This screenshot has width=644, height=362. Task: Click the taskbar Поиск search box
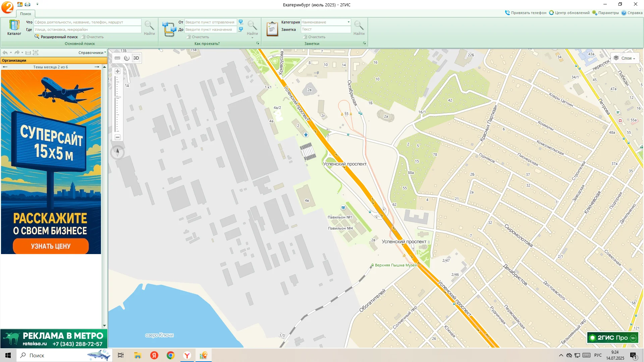(64, 355)
